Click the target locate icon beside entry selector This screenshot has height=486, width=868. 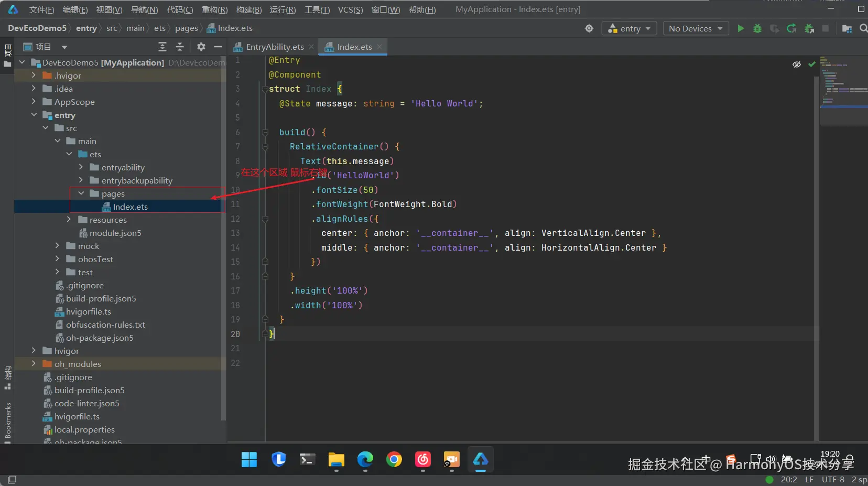click(589, 28)
